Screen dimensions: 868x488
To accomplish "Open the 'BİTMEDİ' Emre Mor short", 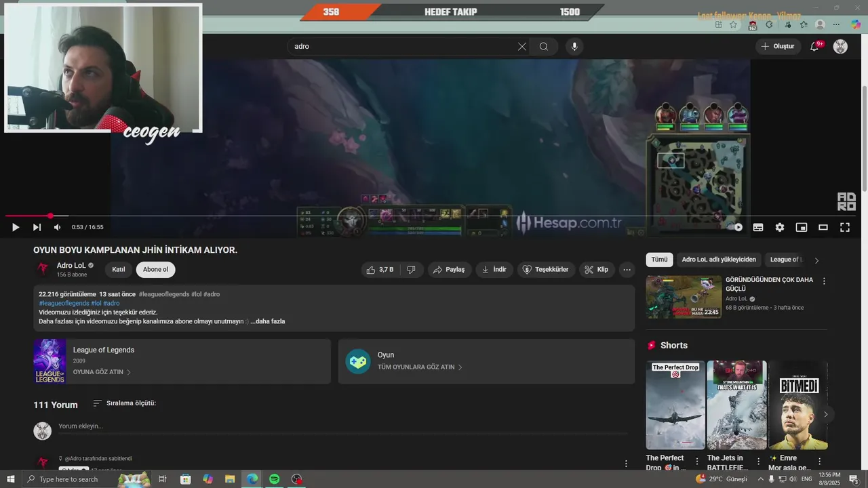I will point(798,405).
